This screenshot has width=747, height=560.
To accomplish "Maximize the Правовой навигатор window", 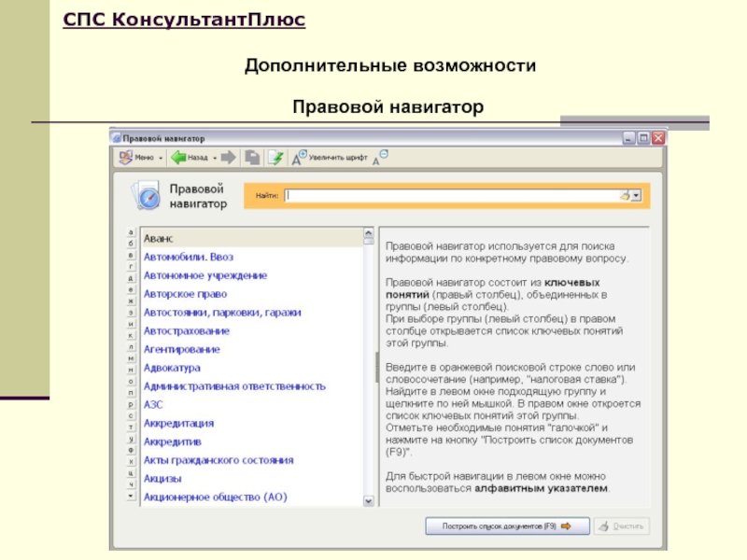I will tap(643, 138).
